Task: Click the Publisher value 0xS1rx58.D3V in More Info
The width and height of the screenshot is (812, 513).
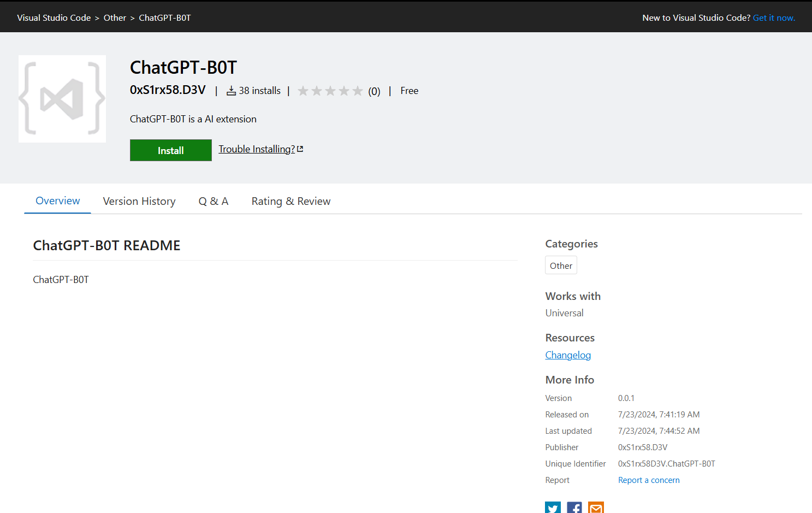Action: point(643,447)
